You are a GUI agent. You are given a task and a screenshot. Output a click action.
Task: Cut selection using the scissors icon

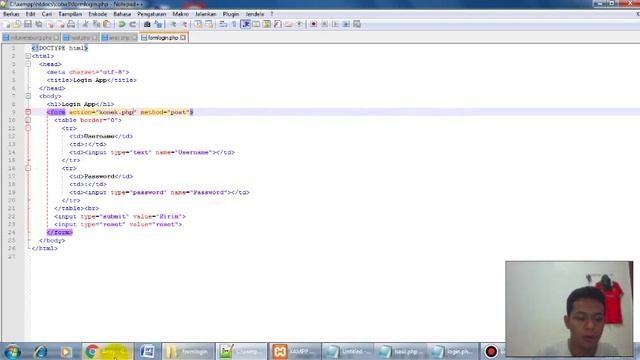coord(86,24)
